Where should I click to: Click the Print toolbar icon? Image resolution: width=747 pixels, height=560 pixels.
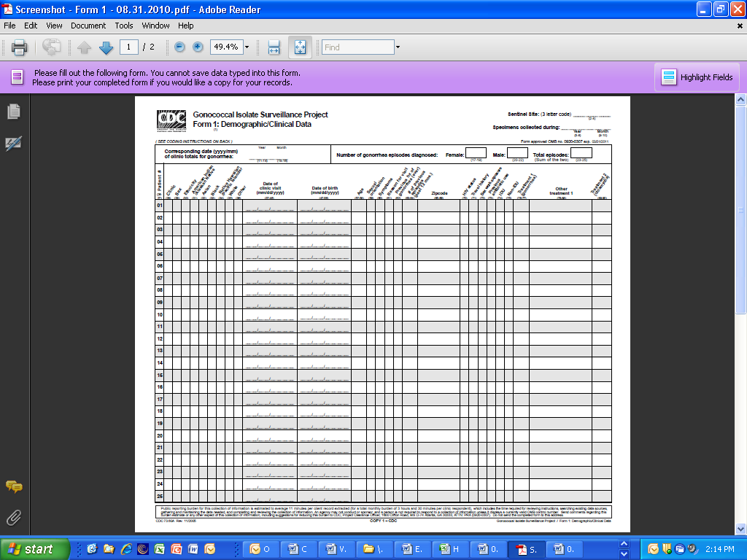19,47
